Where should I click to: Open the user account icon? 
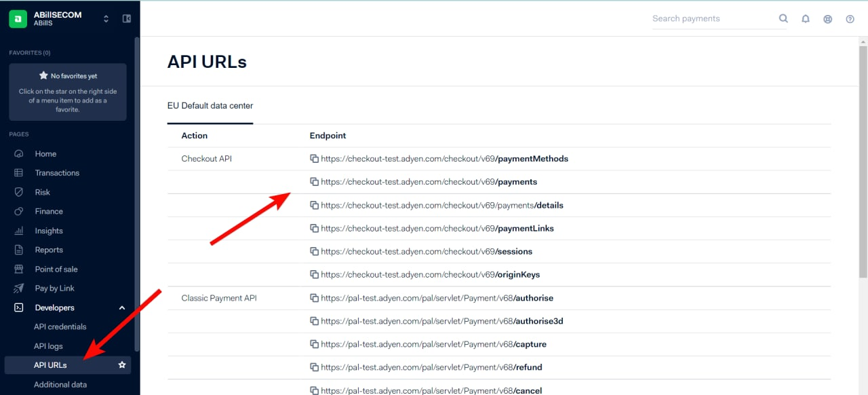[827, 19]
